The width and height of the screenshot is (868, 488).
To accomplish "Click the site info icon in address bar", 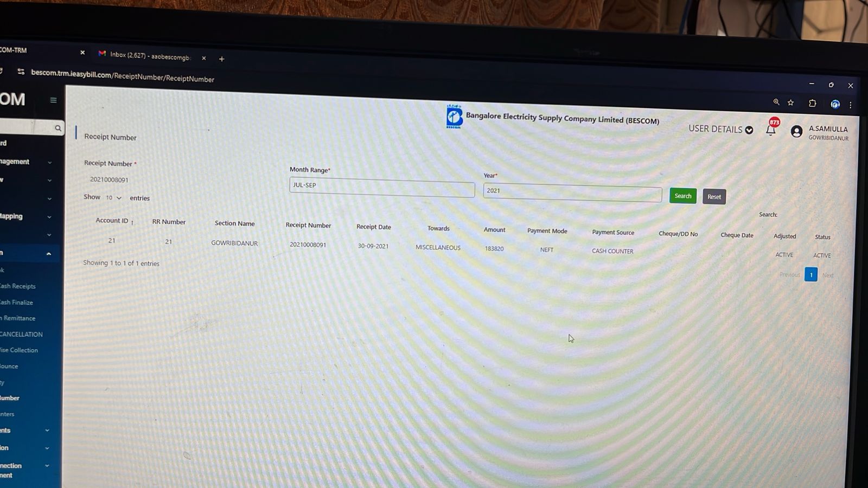I will click(x=21, y=72).
